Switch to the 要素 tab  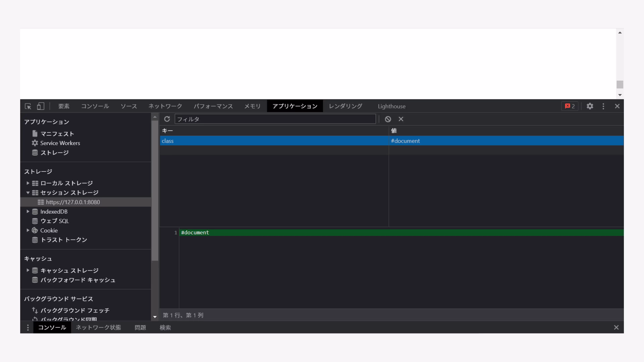tap(64, 106)
